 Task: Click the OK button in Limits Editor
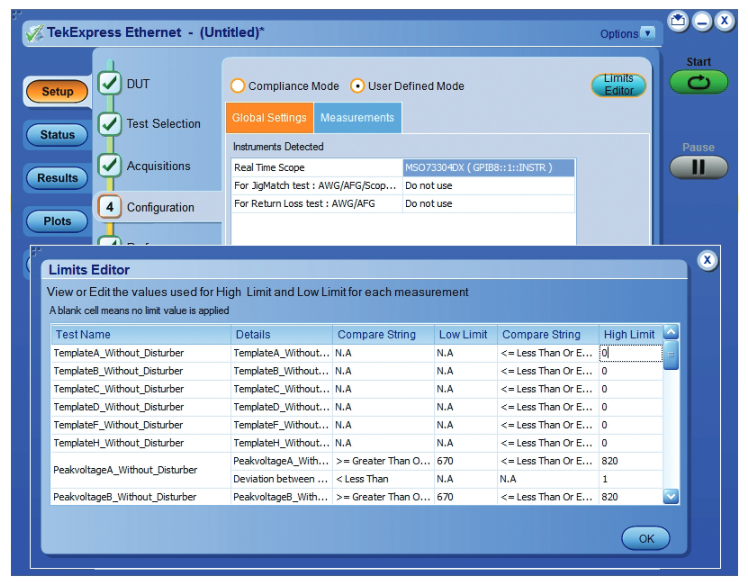tap(646, 538)
